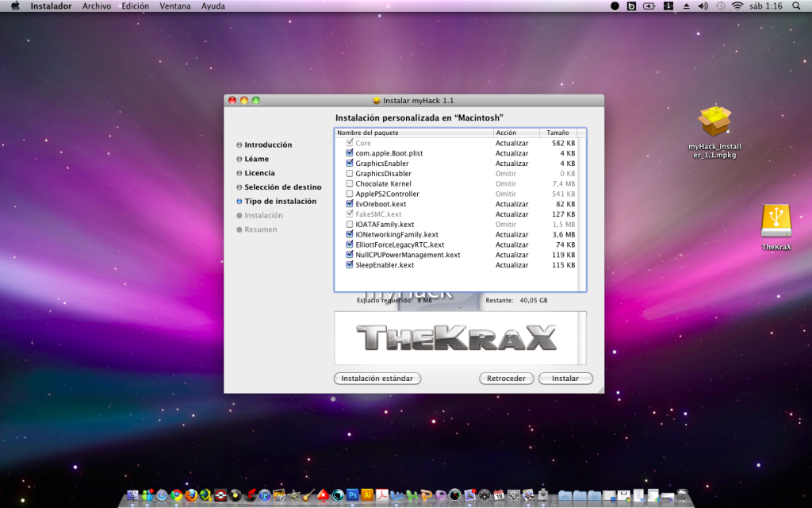Launch Google Chrome from the Dock
The image size is (812, 508).
click(x=177, y=495)
